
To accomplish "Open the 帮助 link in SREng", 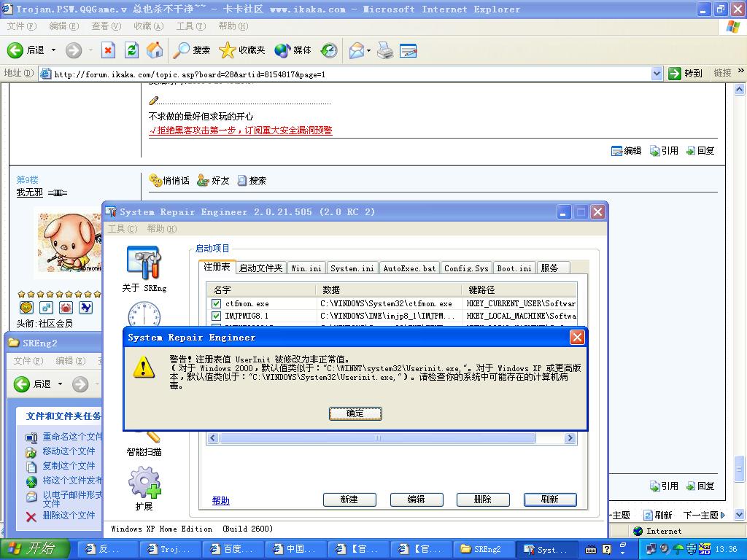I will [x=220, y=500].
